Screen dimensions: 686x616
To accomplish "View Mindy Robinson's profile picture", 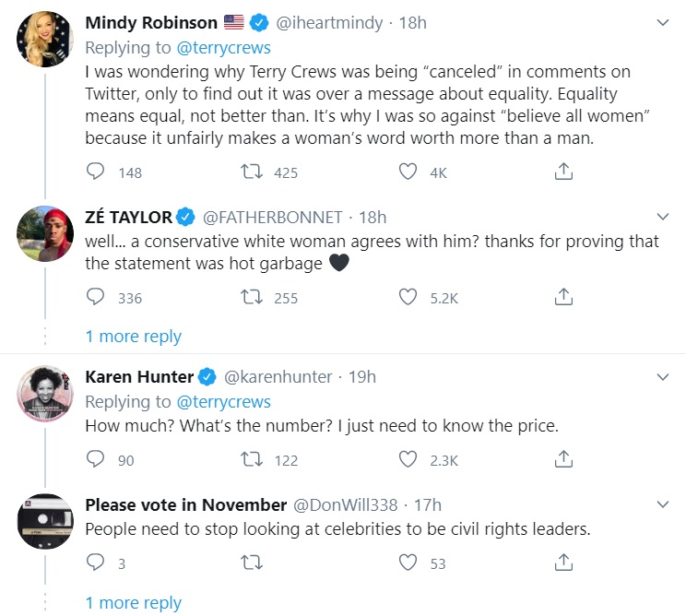I will click(45, 40).
